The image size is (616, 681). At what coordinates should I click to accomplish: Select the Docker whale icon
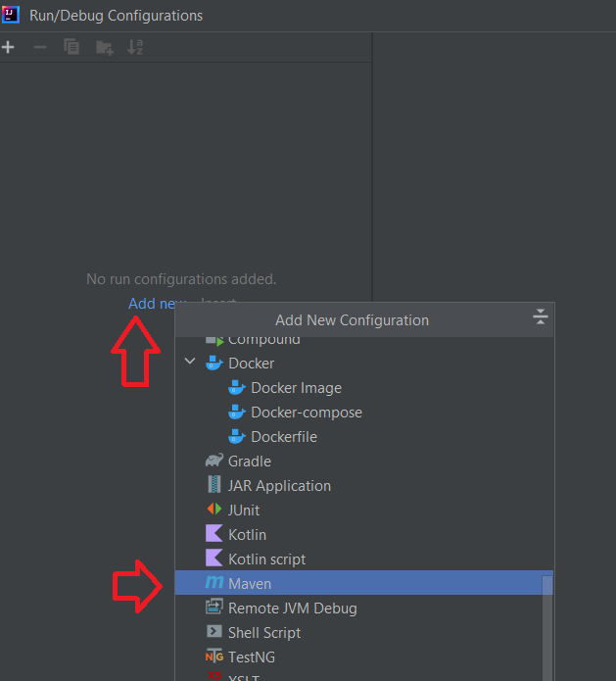coord(214,363)
